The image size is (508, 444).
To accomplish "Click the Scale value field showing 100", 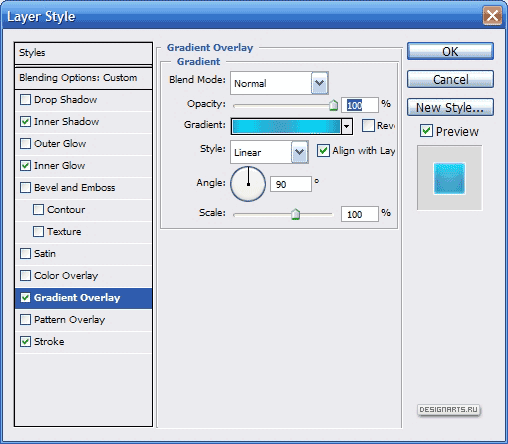I will tap(360, 214).
